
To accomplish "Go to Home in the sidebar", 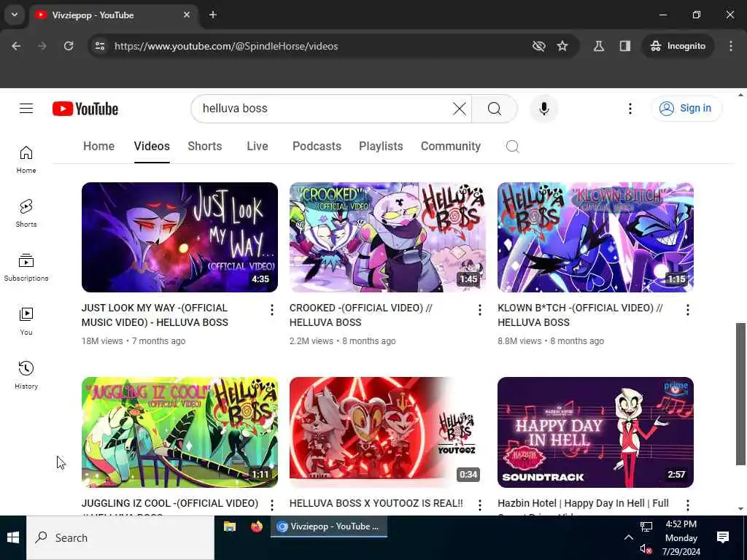I will point(26,160).
